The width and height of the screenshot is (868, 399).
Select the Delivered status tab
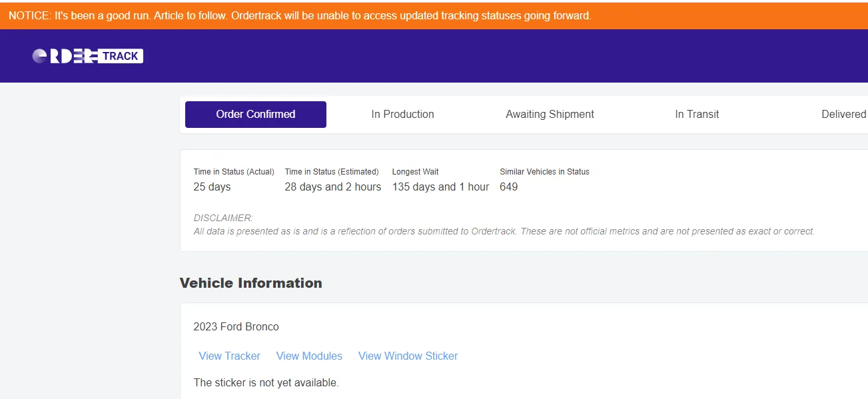tap(843, 115)
